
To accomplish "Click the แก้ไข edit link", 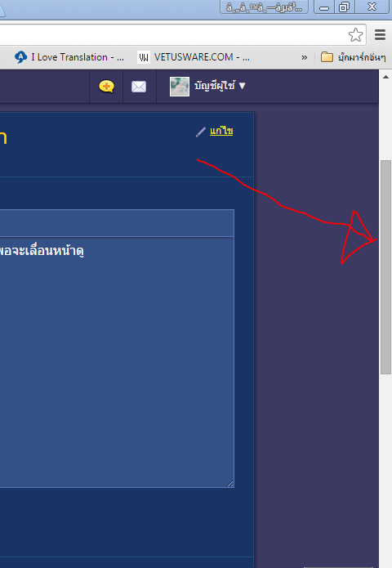I will [221, 131].
